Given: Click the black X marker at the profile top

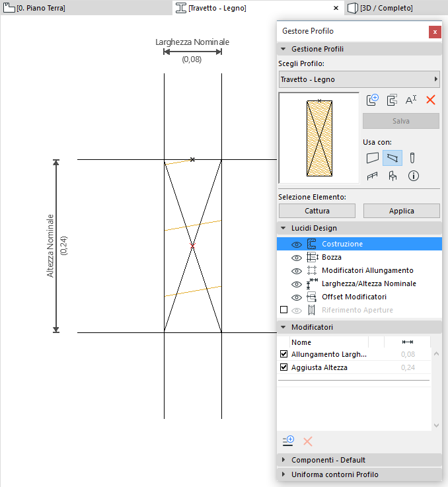Looking at the screenshot, I should coord(193,160).
